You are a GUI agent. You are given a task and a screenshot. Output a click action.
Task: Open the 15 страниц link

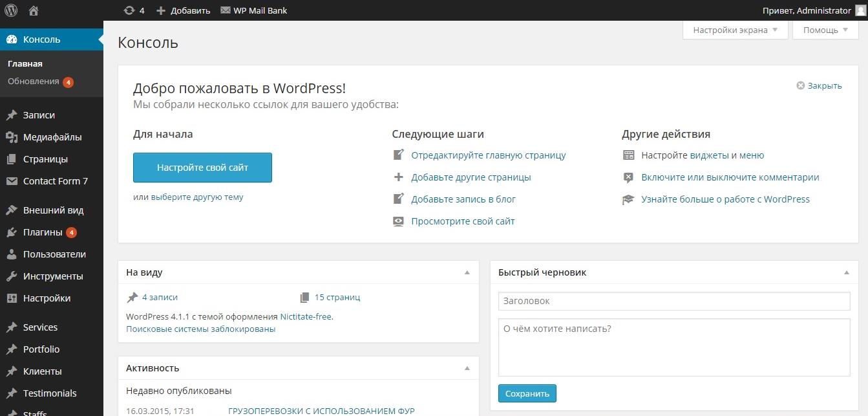pyautogui.click(x=337, y=298)
